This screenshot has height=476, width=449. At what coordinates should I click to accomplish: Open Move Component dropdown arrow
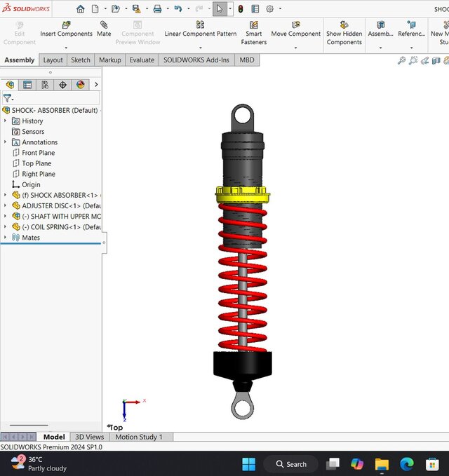coord(295,48)
